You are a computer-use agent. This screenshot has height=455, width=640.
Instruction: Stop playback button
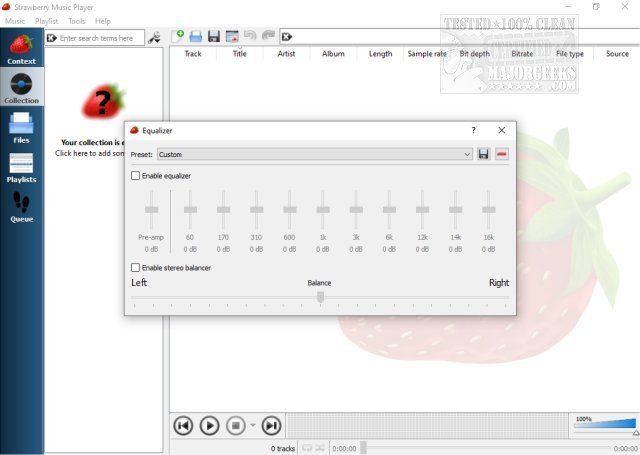click(x=236, y=426)
